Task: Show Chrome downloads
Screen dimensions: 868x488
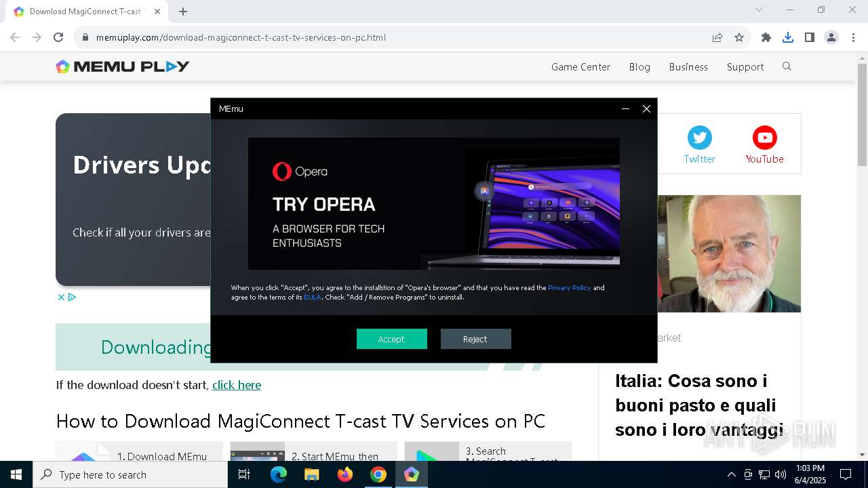Action: pyautogui.click(x=788, y=37)
